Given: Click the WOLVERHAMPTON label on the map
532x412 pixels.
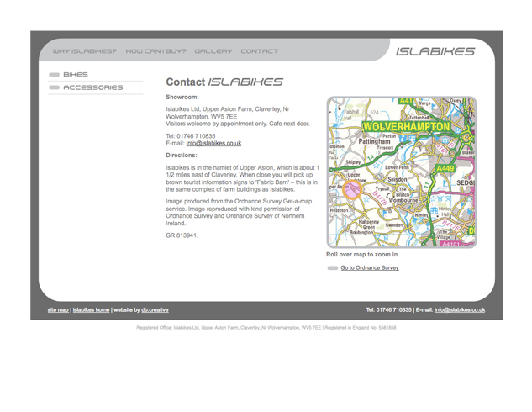Looking at the screenshot, I should (406, 127).
